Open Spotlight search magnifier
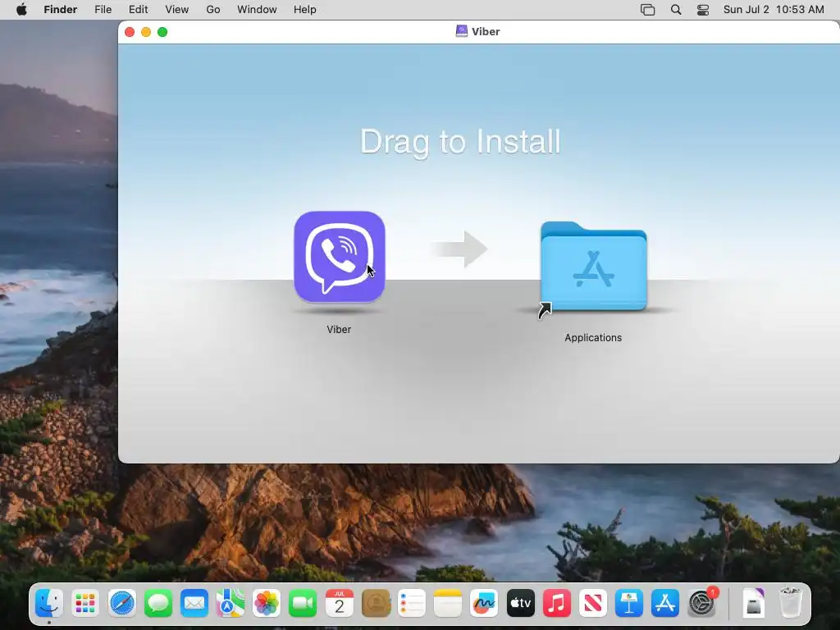This screenshot has width=840, height=630. (x=676, y=10)
